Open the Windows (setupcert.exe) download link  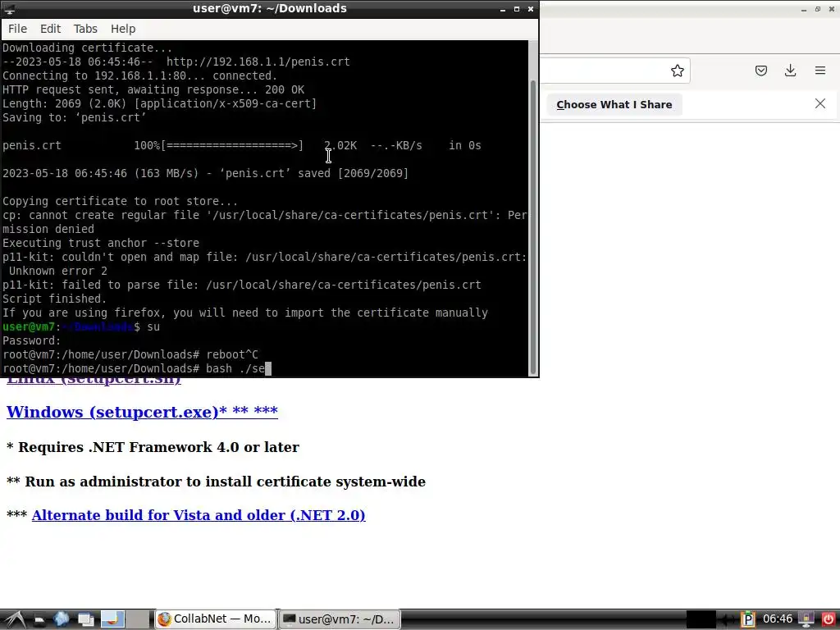142,412
